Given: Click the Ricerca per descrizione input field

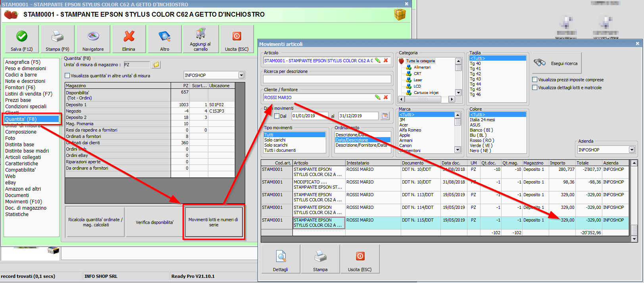Looking at the screenshot, I should coord(327,79).
